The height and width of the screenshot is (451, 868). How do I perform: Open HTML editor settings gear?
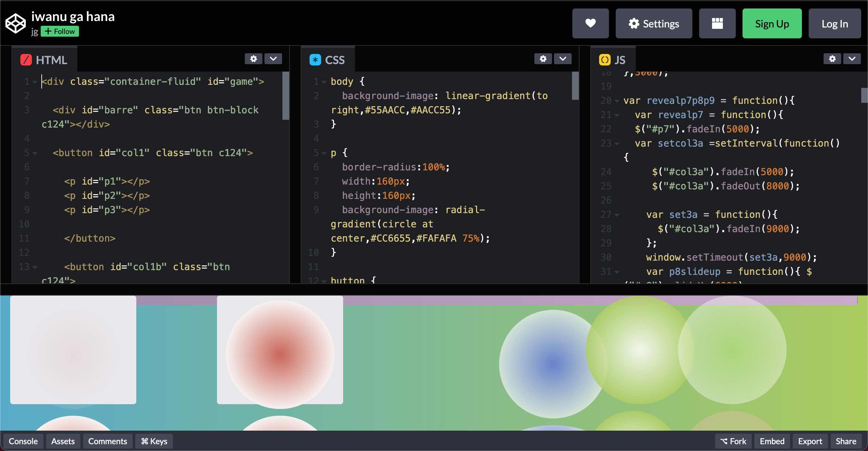point(253,59)
